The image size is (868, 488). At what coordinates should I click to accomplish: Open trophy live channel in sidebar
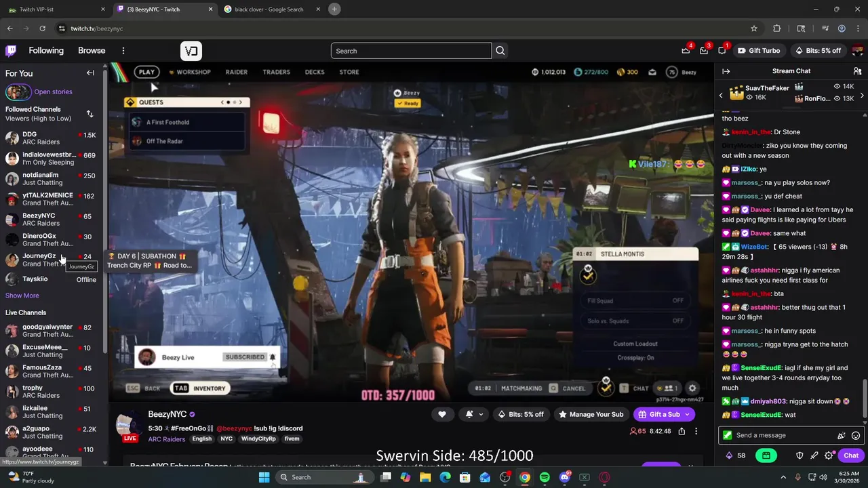(51, 392)
